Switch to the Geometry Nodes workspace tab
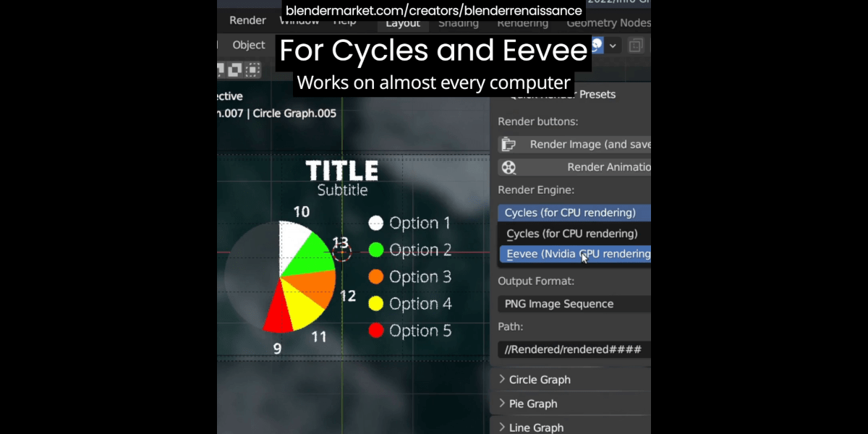 tap(608, 22)
